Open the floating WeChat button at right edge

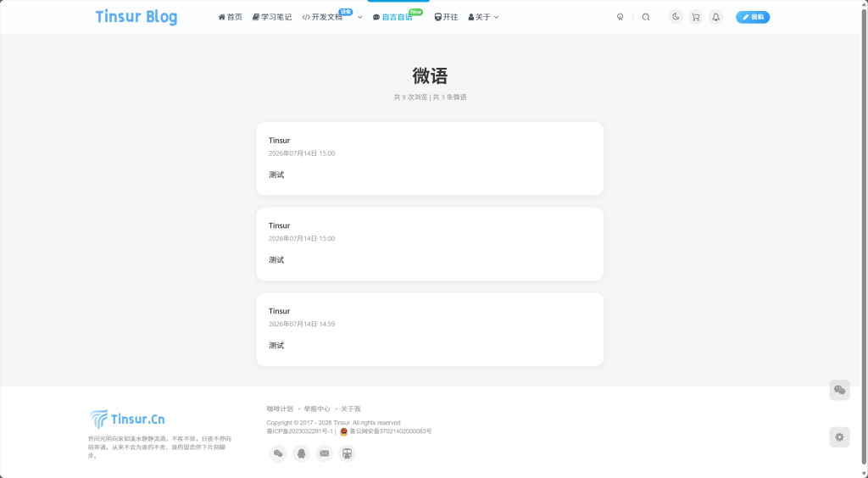(x=839, y=390)
